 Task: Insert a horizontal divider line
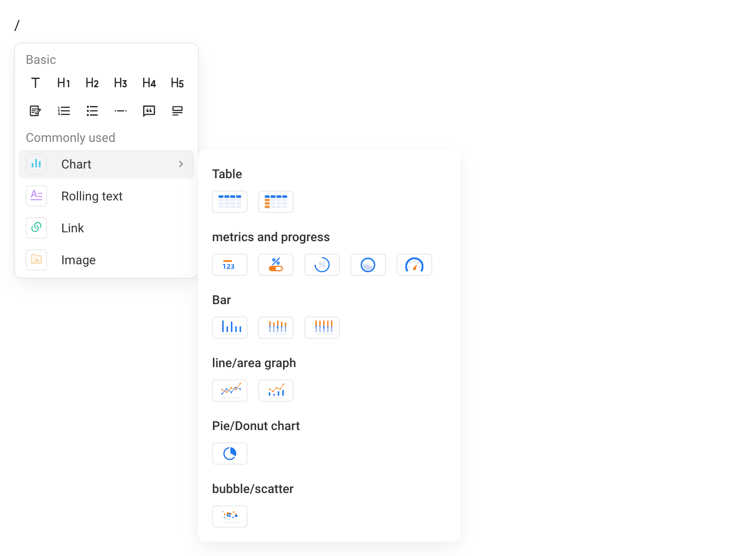pos(121,111)
